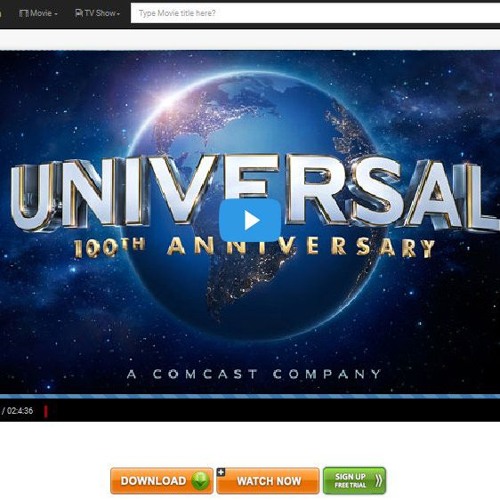Click the film strip icon beside Movie
Viewport: 500px width, 500px height.
[24, 13]
